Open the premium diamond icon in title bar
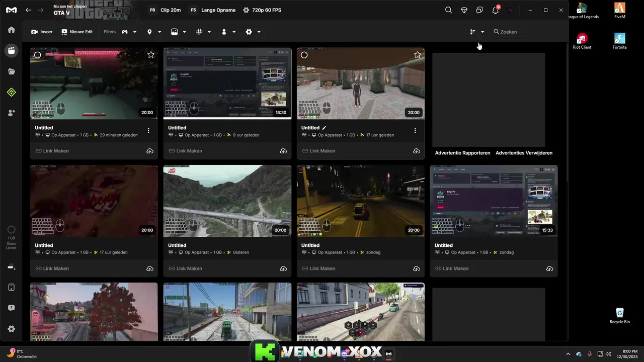This screenshot has height=362, width=644. pyautogui.click(x=464, y=10)
